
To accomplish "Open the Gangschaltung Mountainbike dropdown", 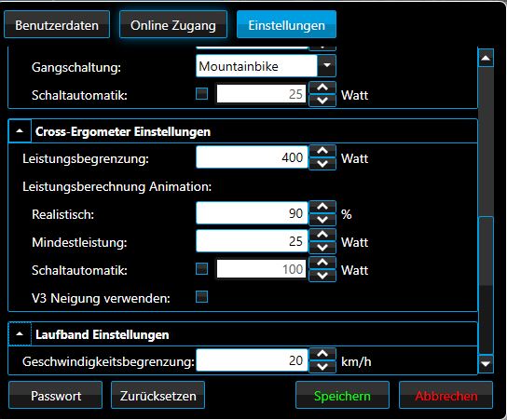I will click(x=327, y=66).
